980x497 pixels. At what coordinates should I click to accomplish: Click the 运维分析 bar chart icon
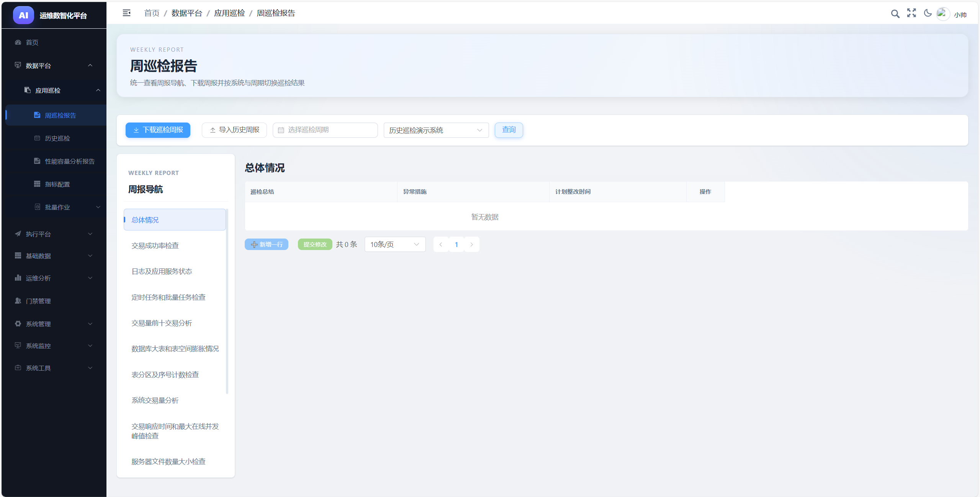(18, 278)
